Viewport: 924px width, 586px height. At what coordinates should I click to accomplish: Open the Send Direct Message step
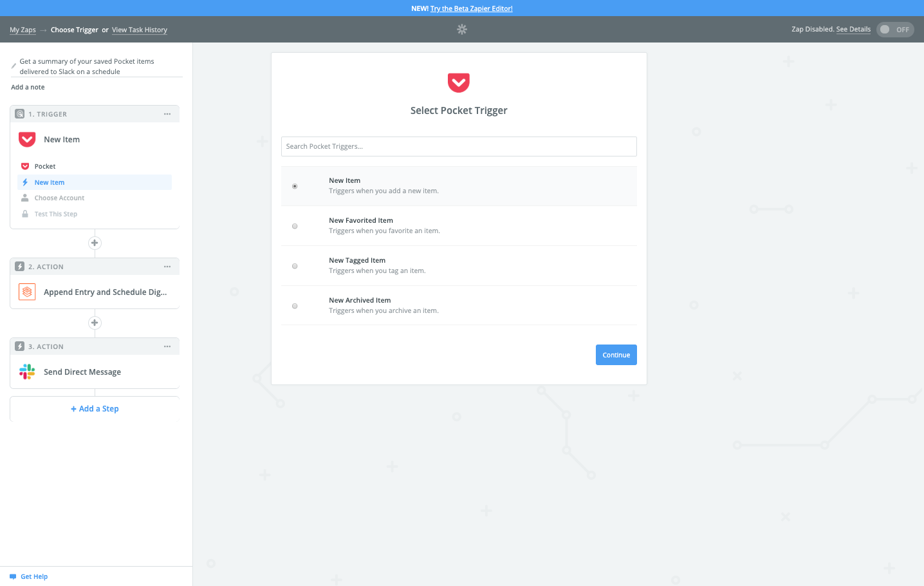coord(95,372)
